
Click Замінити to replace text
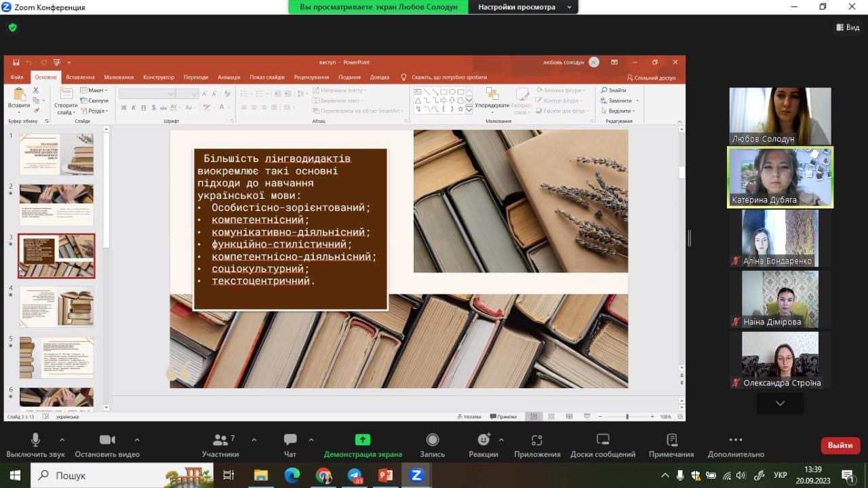619,100
